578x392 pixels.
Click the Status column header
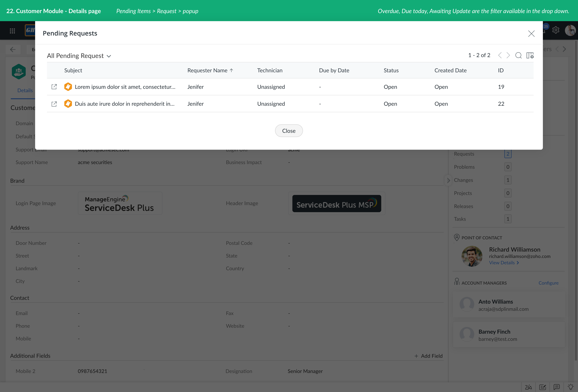point(391,70)
